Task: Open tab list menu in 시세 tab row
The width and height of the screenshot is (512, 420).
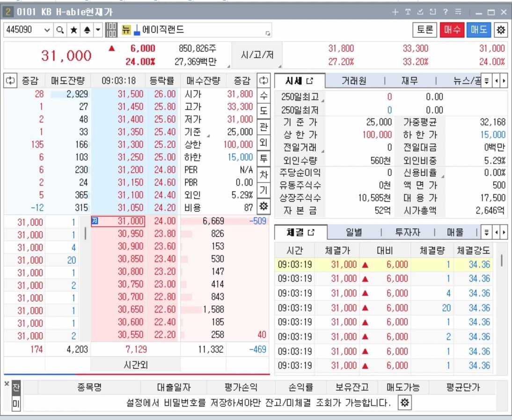Action: [x=487, y=80]
